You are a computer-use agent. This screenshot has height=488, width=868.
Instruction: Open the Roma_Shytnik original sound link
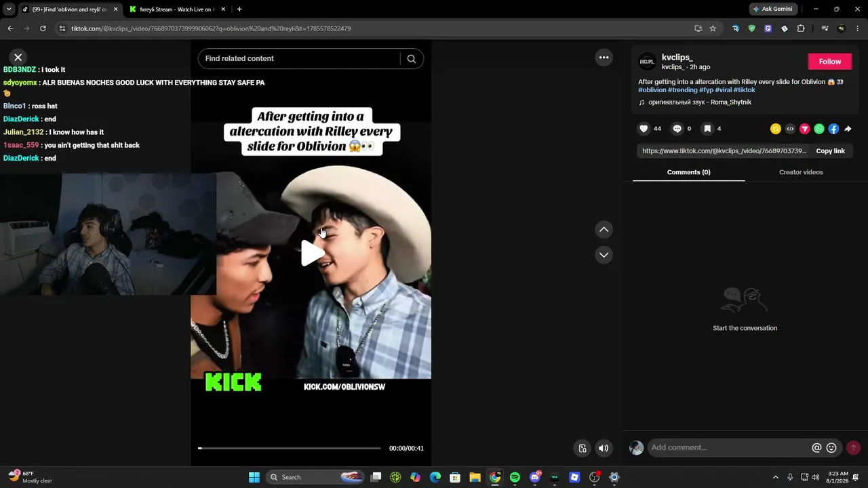pyautogui.click(x=695, y=102)
